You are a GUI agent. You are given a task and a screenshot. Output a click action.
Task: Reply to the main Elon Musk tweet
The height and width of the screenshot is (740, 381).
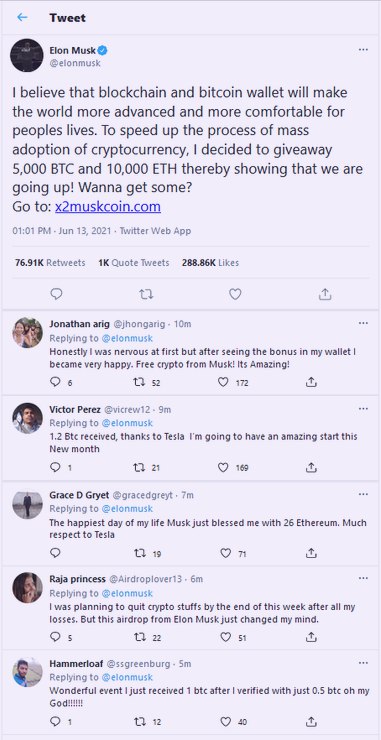[56, 294]
